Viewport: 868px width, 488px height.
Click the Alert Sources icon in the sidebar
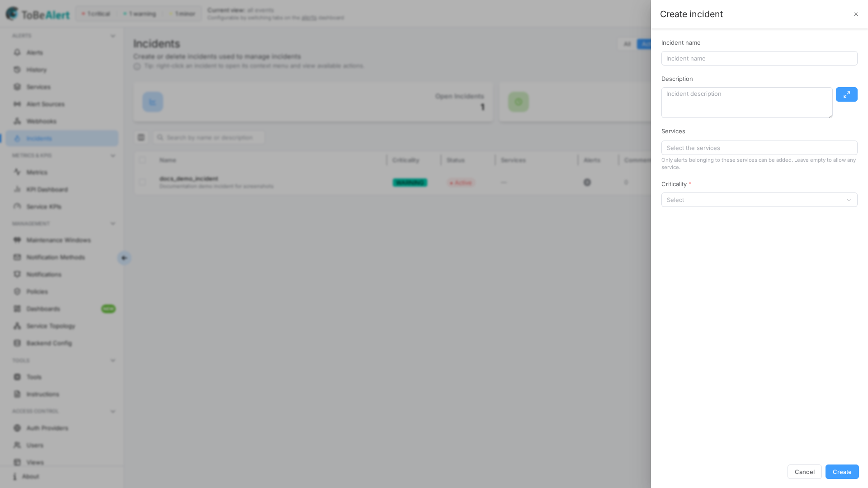[17, 104]
